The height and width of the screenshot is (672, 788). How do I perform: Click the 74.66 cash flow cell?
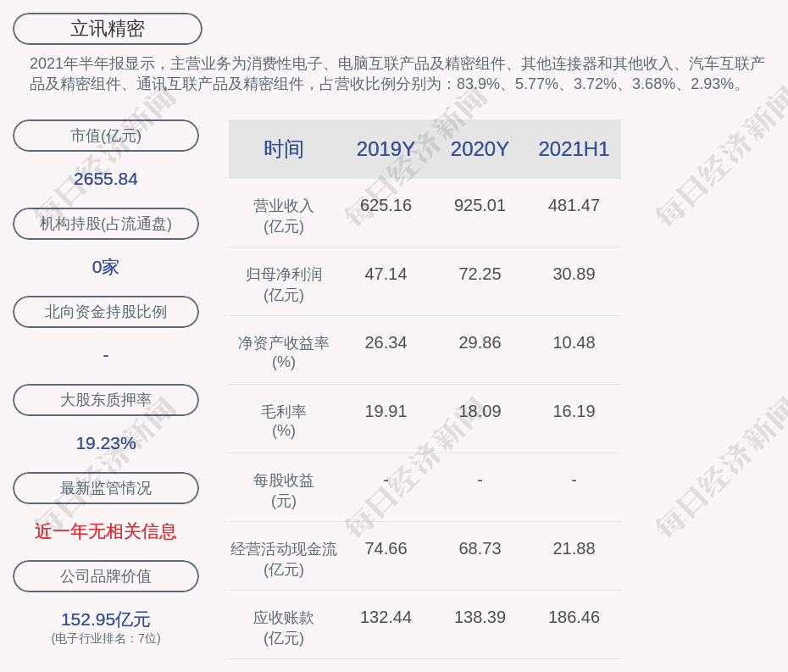point(386,548)
